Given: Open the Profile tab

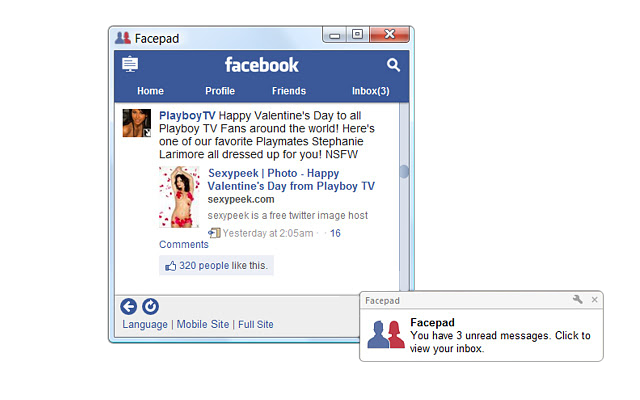Looking at the screenshot, I should pos(220,91).
